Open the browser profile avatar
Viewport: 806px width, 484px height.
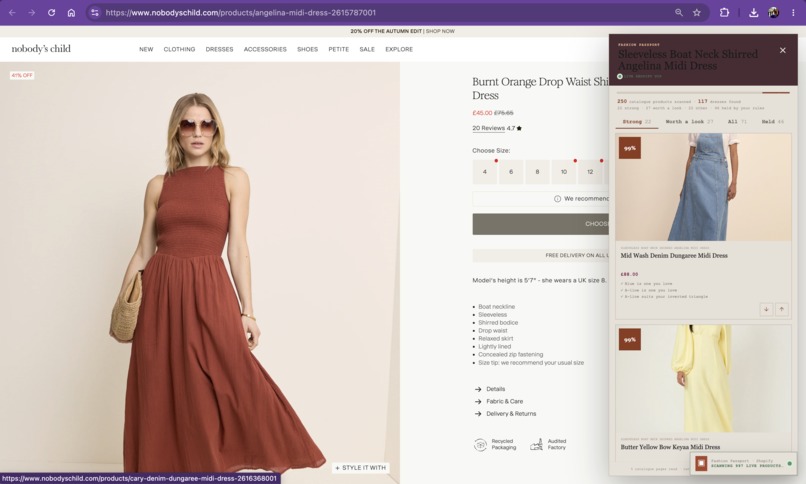click(x=774, y=13)
